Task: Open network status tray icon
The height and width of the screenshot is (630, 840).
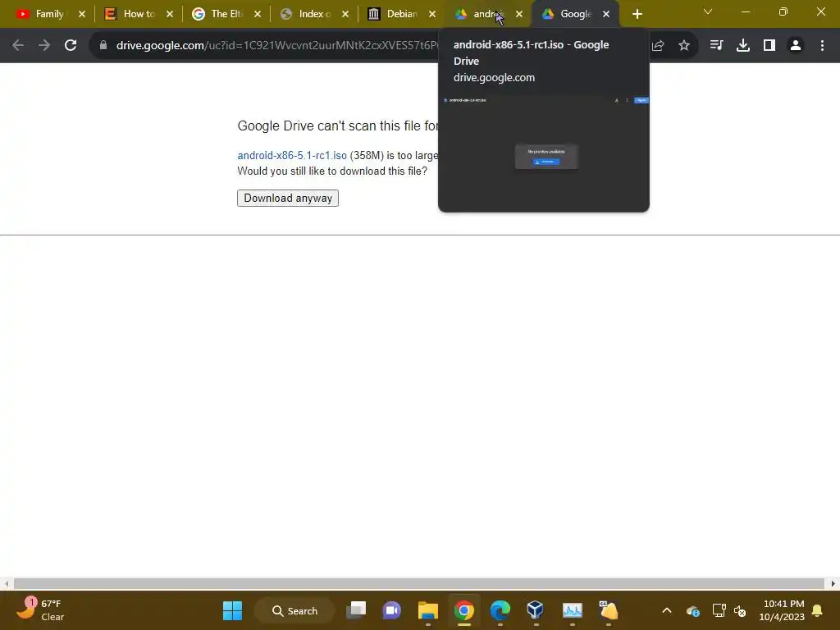Action: pos(719,610)
